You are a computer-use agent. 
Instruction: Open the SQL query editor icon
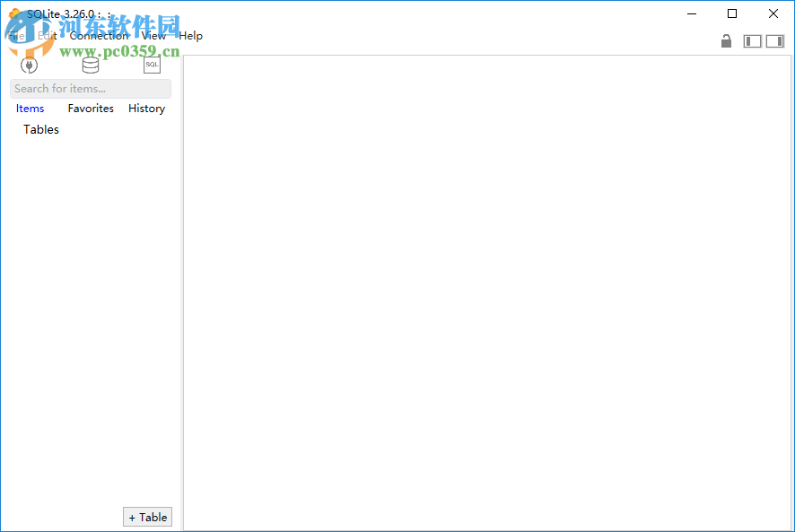click(151, 65)
